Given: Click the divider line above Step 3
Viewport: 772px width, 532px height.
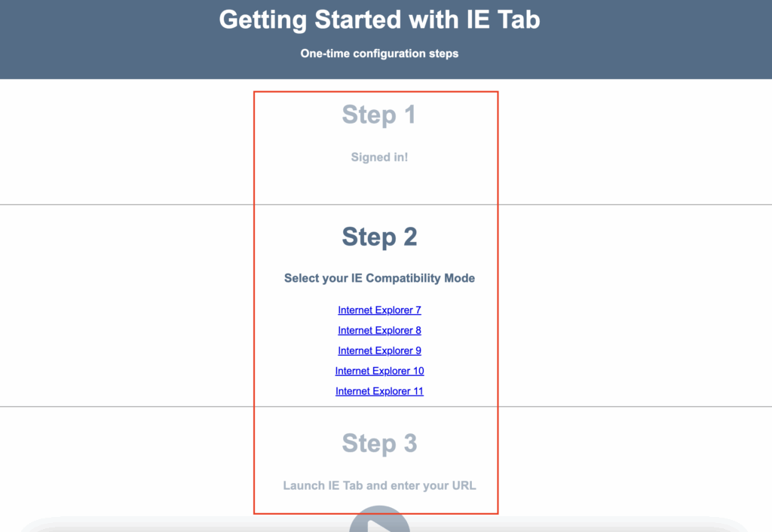Looking at the screenshot, I should 127,406.
